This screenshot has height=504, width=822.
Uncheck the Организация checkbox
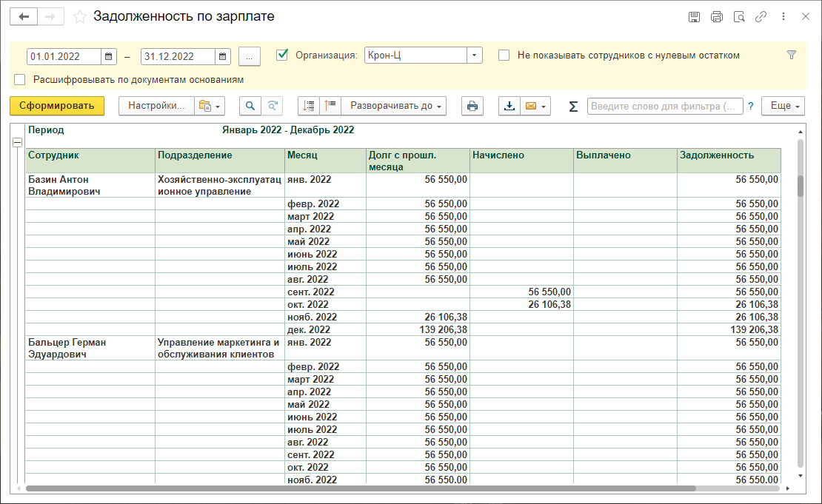coord(281,55)
